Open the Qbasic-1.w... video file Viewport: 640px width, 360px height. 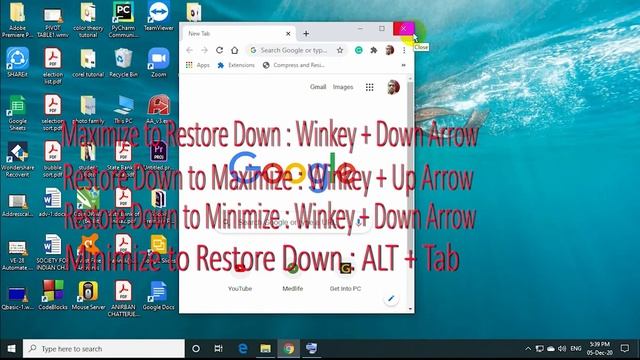click(x=18, y=298)
